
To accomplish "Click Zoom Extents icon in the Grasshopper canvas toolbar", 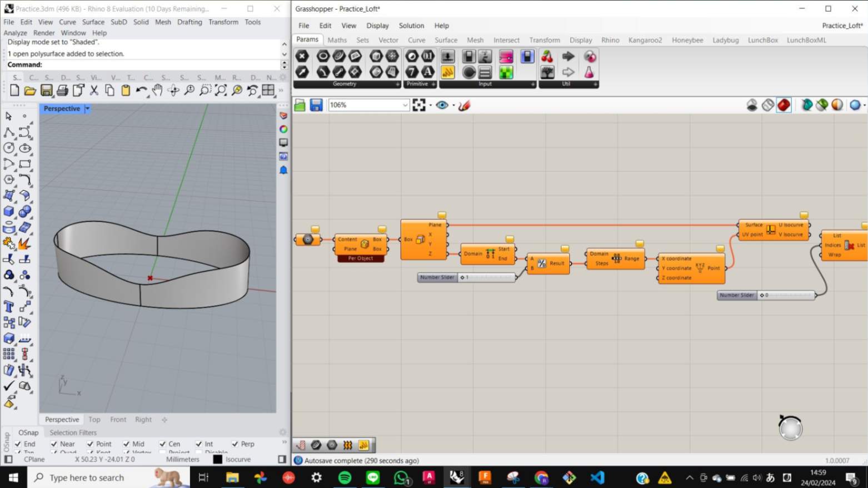I will 419,105.
